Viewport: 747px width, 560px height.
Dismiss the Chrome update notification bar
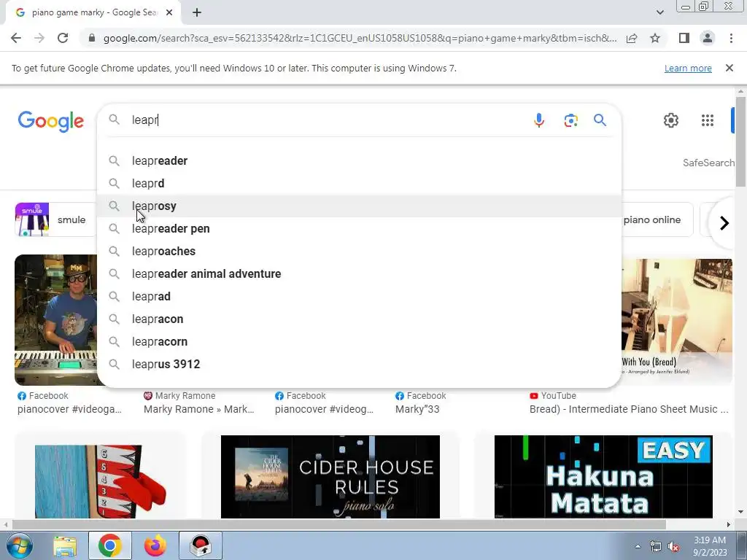point(729,68)
